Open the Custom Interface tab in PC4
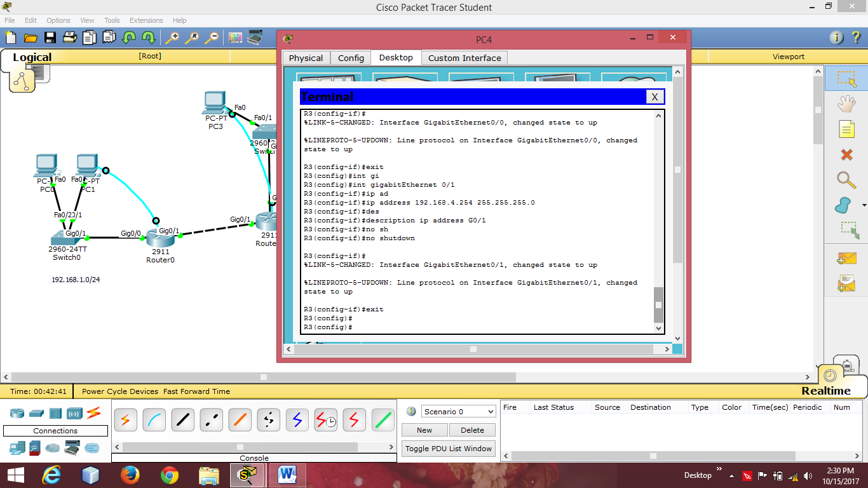Screen dimensions: 868x488 (465, 58)
